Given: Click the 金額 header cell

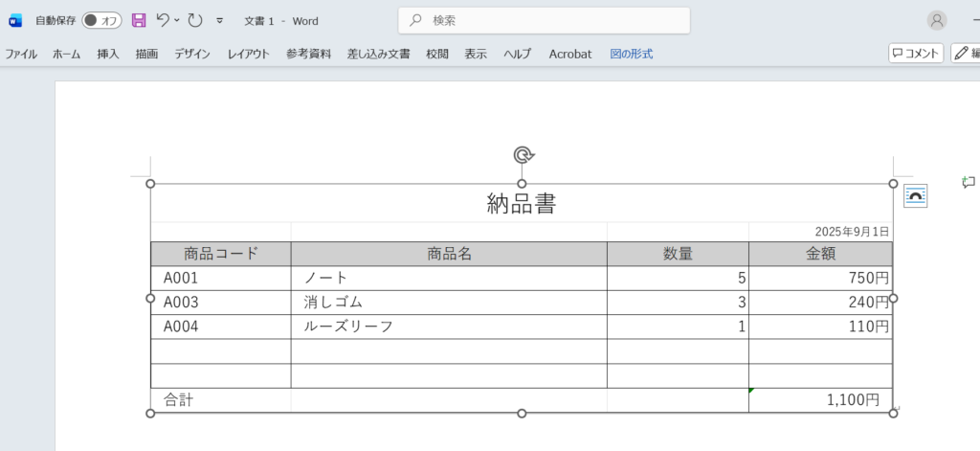Looking at the screenshot, I should click(820, 254).
